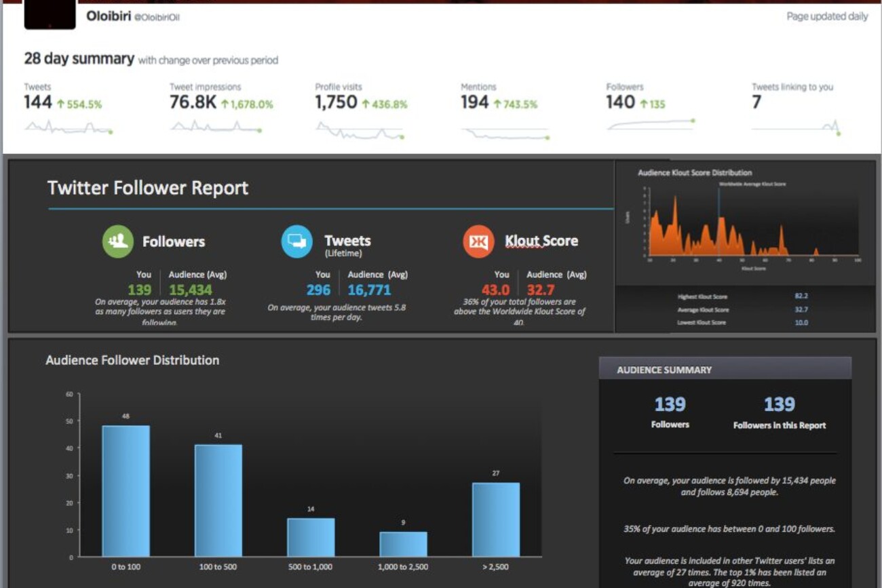Click the AUDIENCE SUMMARY panel header
Image resolution: width=882 pixels, height=588 pixels.
tap(725, 370)
